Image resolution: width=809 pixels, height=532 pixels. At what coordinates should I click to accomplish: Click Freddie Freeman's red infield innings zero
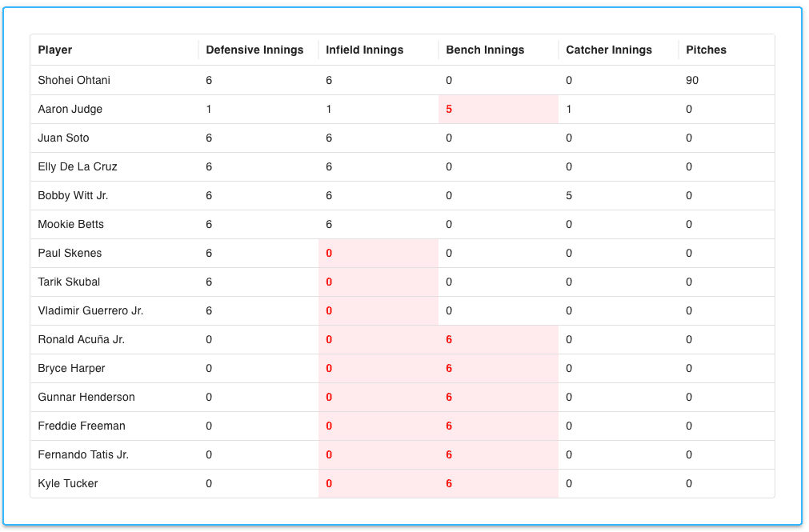(x=329, y=426)
